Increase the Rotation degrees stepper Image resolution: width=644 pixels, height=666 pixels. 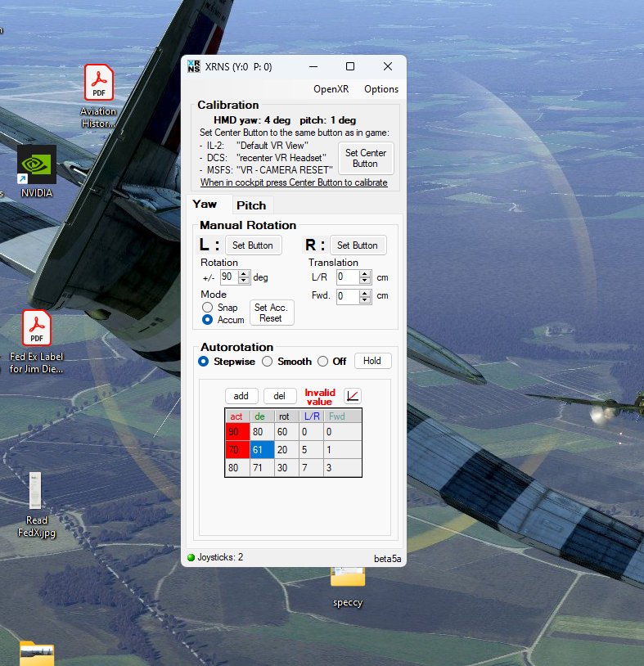pos(243,274)
